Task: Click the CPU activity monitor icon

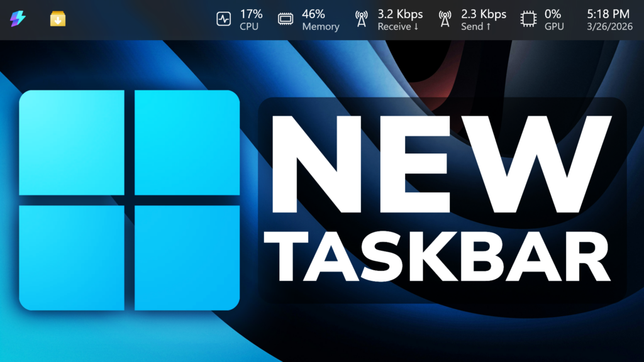Action: pos(224,19)
